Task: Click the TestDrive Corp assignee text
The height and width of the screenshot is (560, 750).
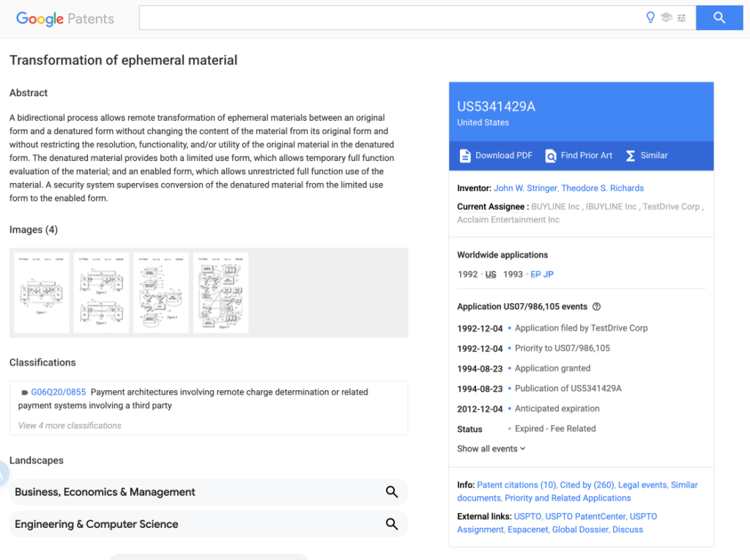Action: coord(671,206)
